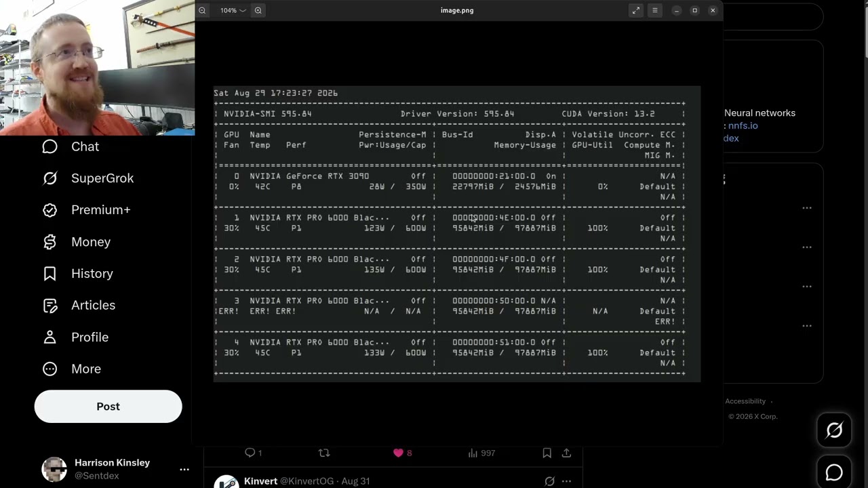Open Chat in the X sidebar
The image size is (868, 488).
71,146
